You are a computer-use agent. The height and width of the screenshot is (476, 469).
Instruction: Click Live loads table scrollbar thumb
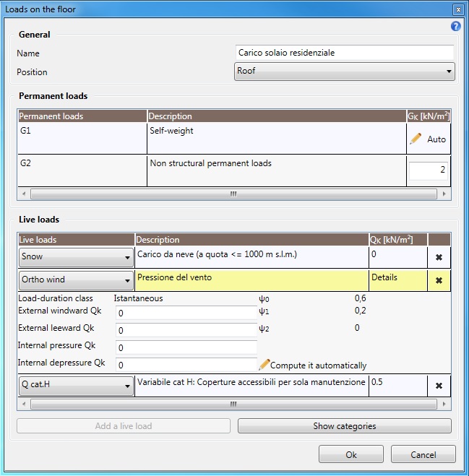coord(233,404)
